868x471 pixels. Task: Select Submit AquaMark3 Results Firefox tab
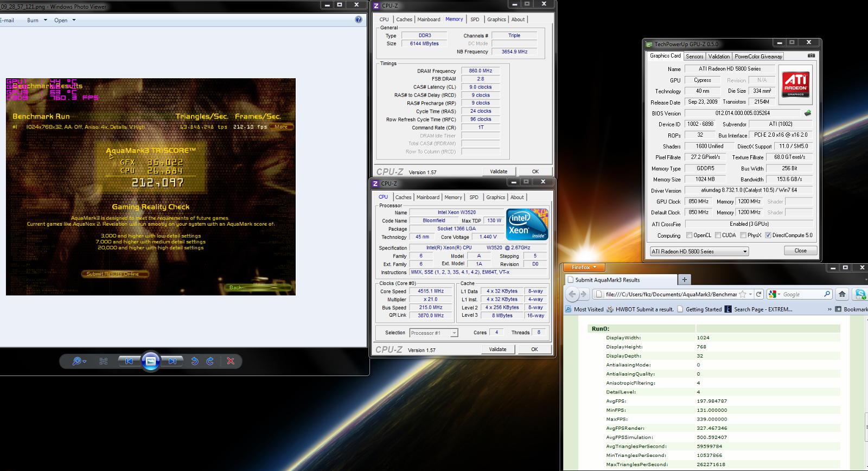621,280
